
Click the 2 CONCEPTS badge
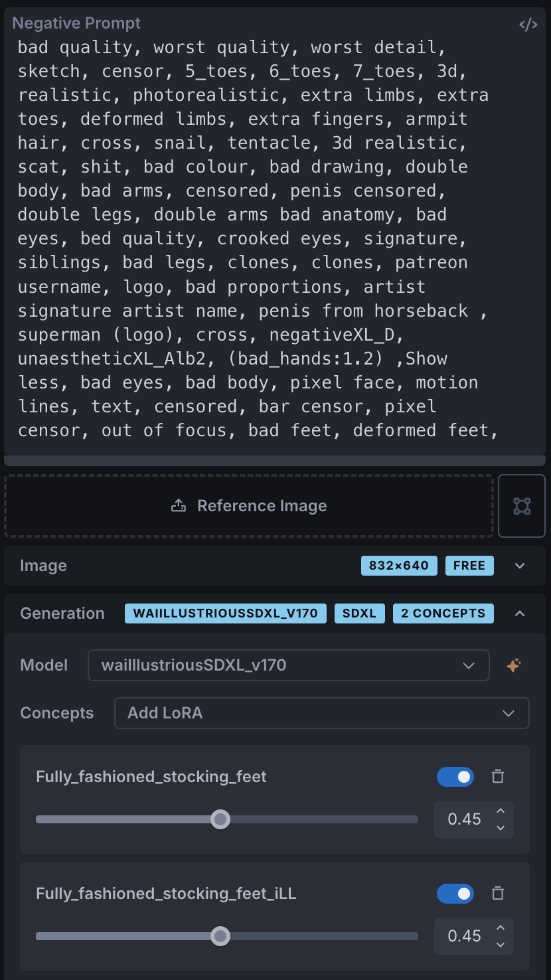tap(443, 613)
